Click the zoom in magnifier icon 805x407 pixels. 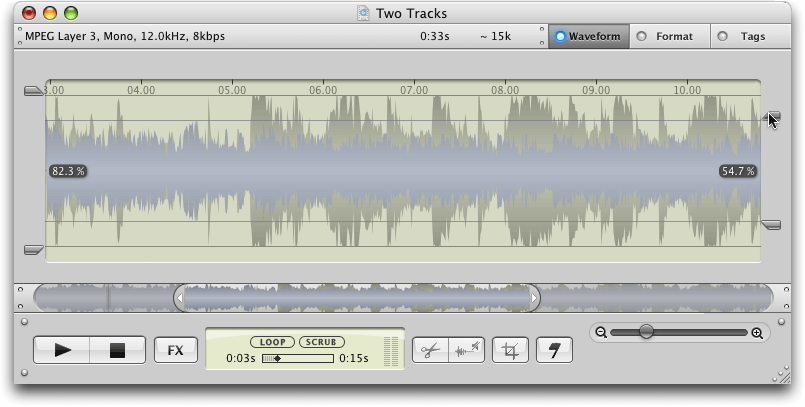click(757, 333)
